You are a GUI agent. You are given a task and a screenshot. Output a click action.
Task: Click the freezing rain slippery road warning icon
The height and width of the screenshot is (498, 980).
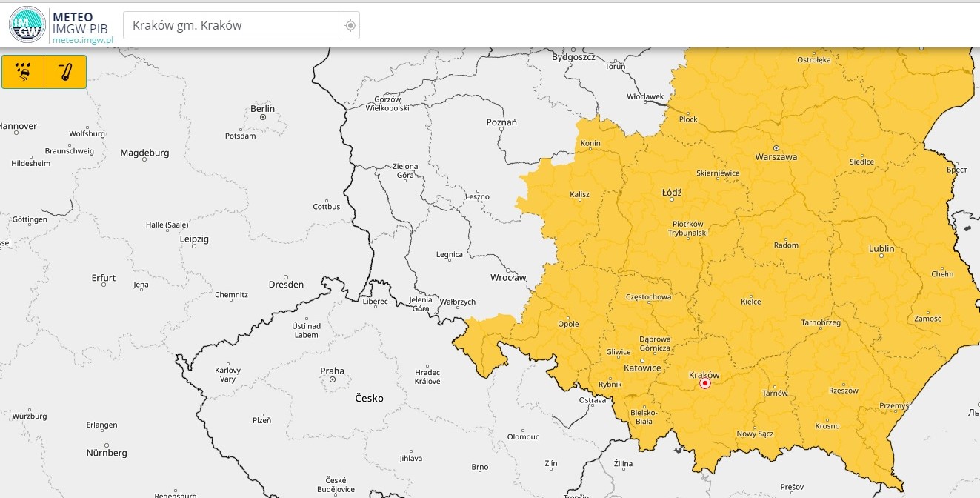[24, 72]
